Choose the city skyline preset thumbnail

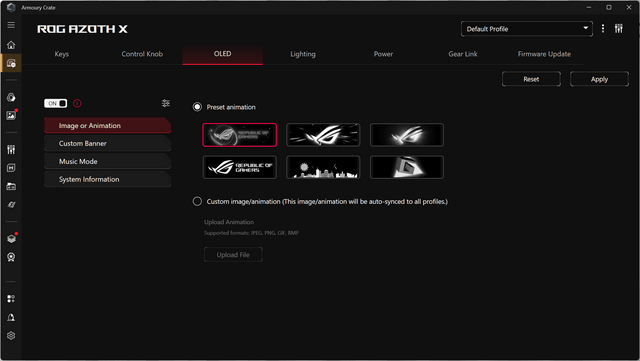[323, 167]
